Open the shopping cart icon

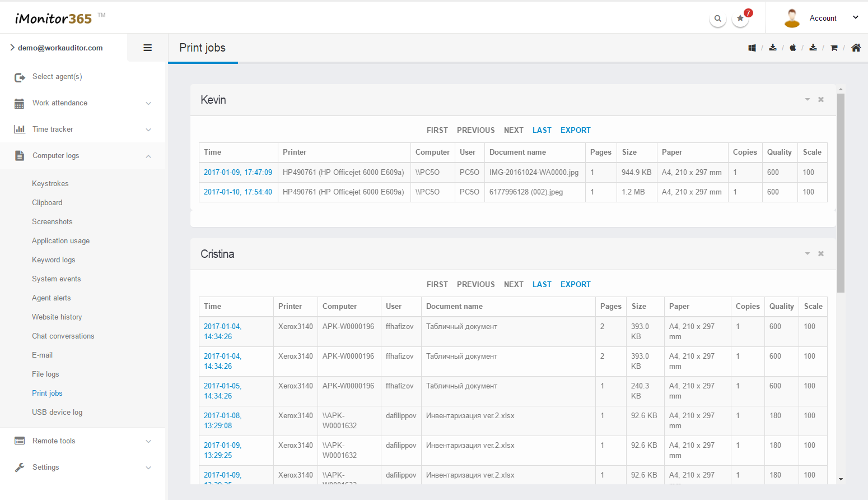point(834,48)
